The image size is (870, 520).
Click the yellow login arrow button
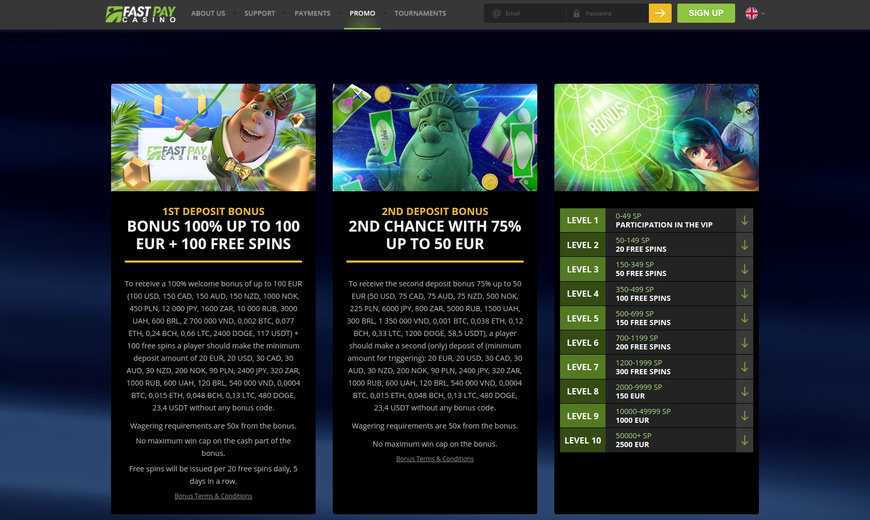tap(660, 13)
